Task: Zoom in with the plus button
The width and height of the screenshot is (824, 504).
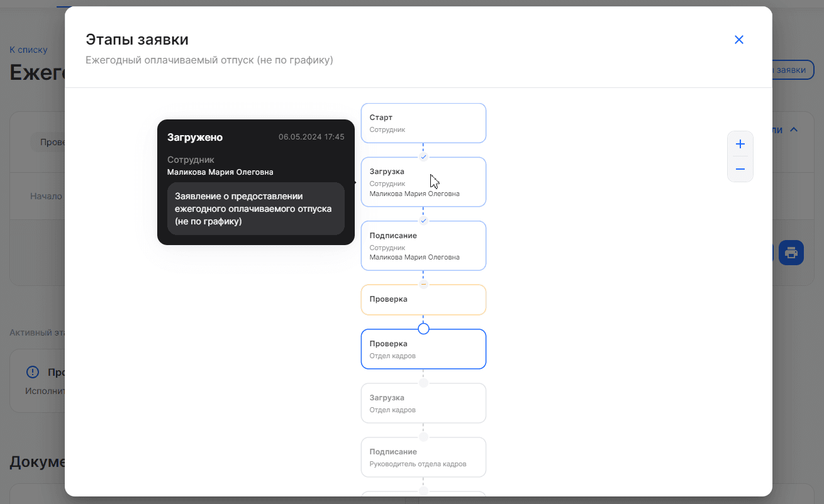Action: click(x=740, y=144)
